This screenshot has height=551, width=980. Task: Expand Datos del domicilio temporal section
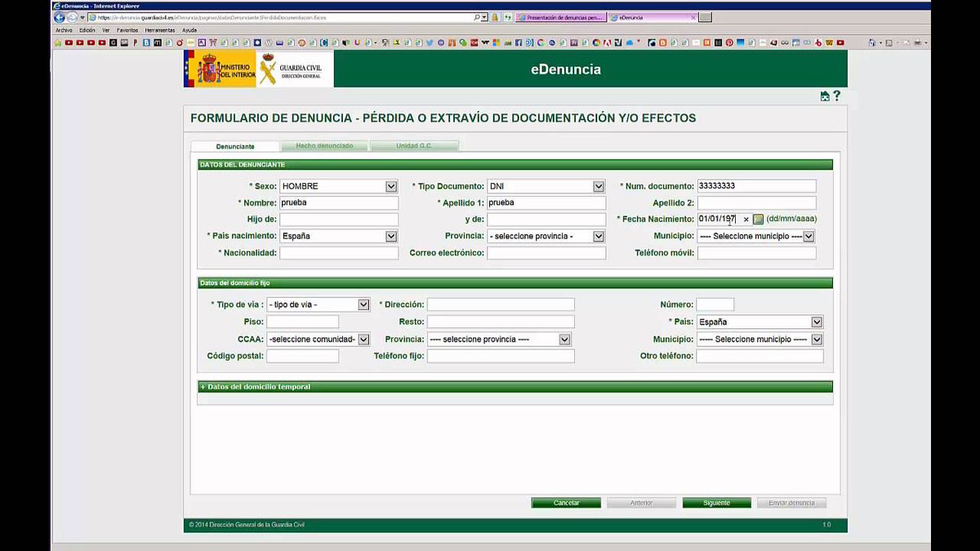515,387
